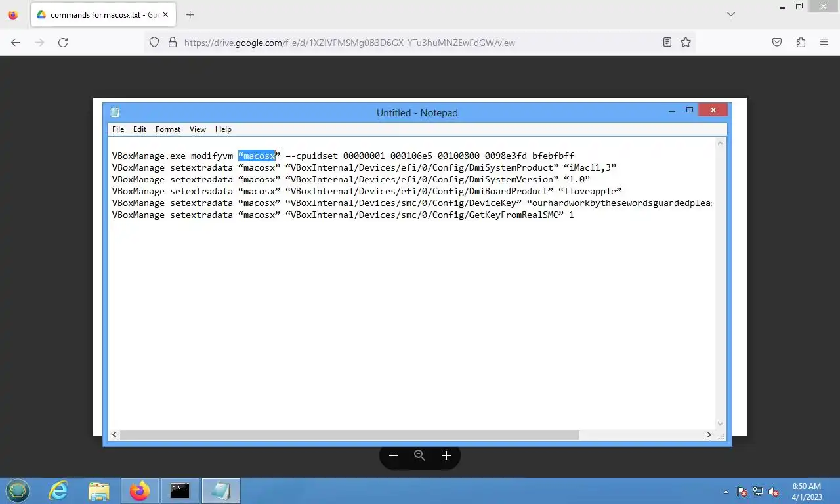Click the horizontal scroll right arrow
Screen dimensions: 840x504
click(709, 434)
